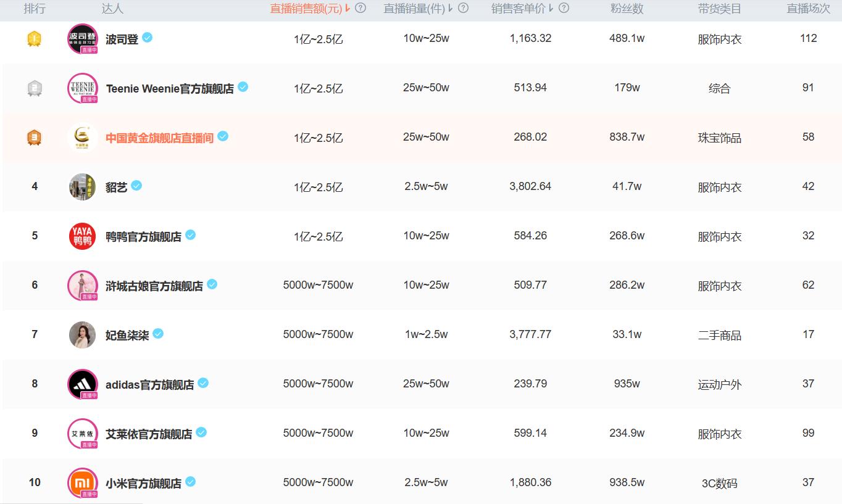Click the help icon beside 直播销量(件)

click(x=463, y=8)
